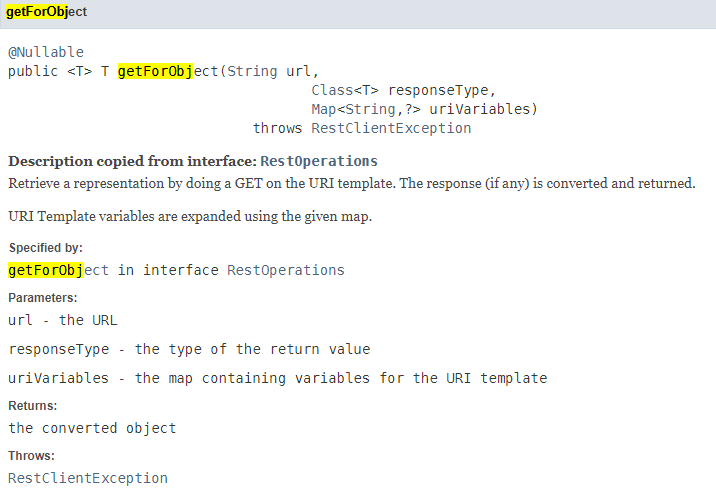716x494 pixels.
Task: Open RestOperations link after 'Description copied from interface'
Action: 319,161
